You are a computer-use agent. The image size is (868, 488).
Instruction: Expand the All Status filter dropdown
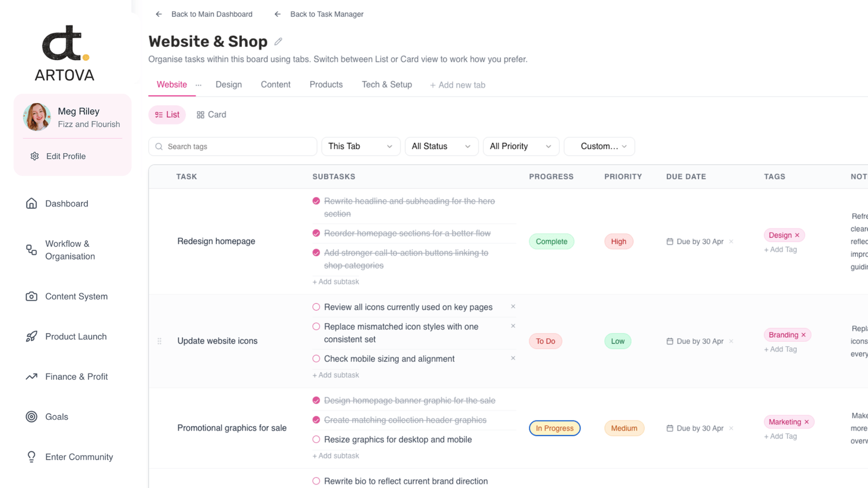[x=441, y=146]
